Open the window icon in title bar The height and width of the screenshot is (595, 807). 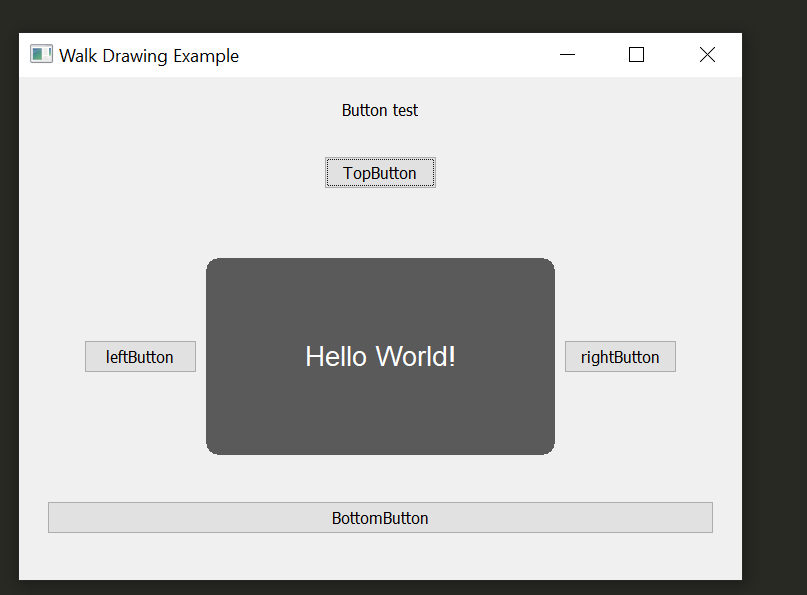pyautogui.click(x=41, y=55)
